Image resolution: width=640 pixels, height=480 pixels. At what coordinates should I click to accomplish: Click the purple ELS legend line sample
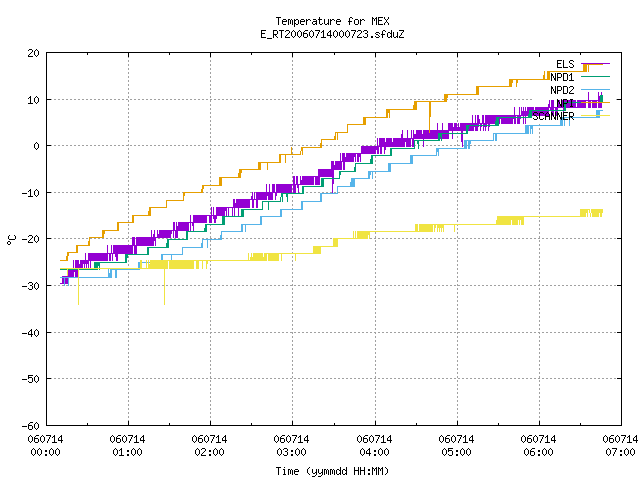(x=596, y=64)
